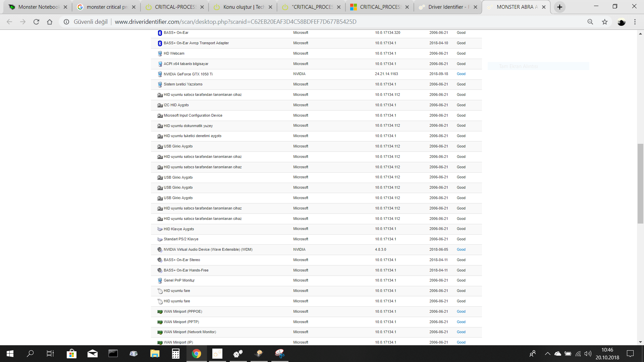The height and width of the screenshot is (362, 644).
Task: Click Good link for NVIDIA Virtual Audio Device
Action: point(461,249)
